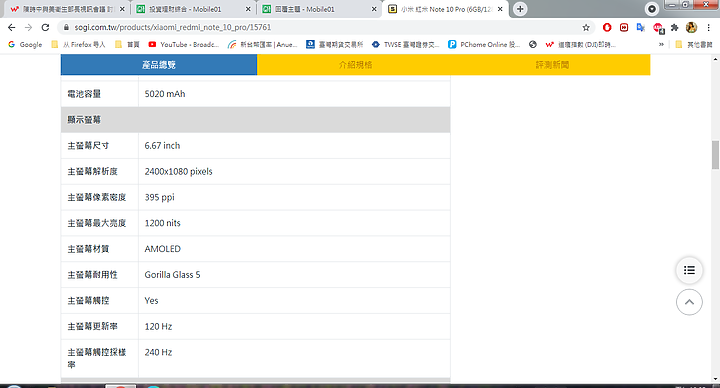720x388 pixels.
Task: Open a new browser tab
Action: pyautogui.click(x=520, y=9)
